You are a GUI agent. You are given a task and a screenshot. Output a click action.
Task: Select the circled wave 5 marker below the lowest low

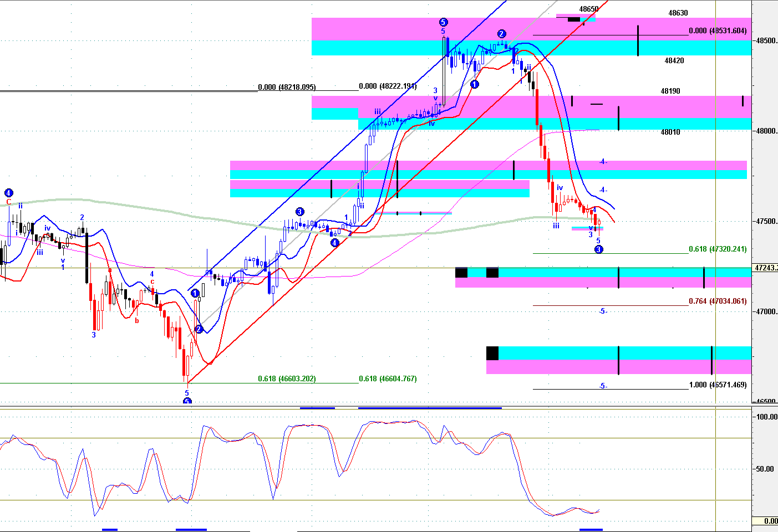[x=187, y=402]
